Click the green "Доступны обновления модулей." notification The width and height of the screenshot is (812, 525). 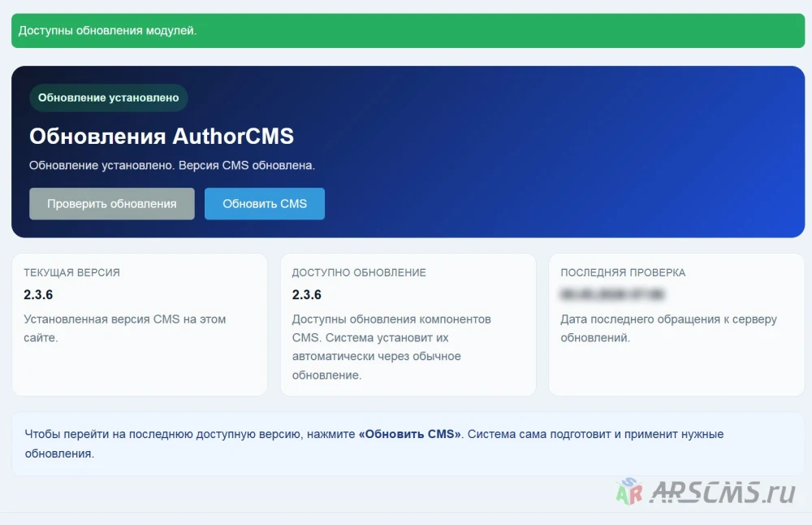pos(408,31)
